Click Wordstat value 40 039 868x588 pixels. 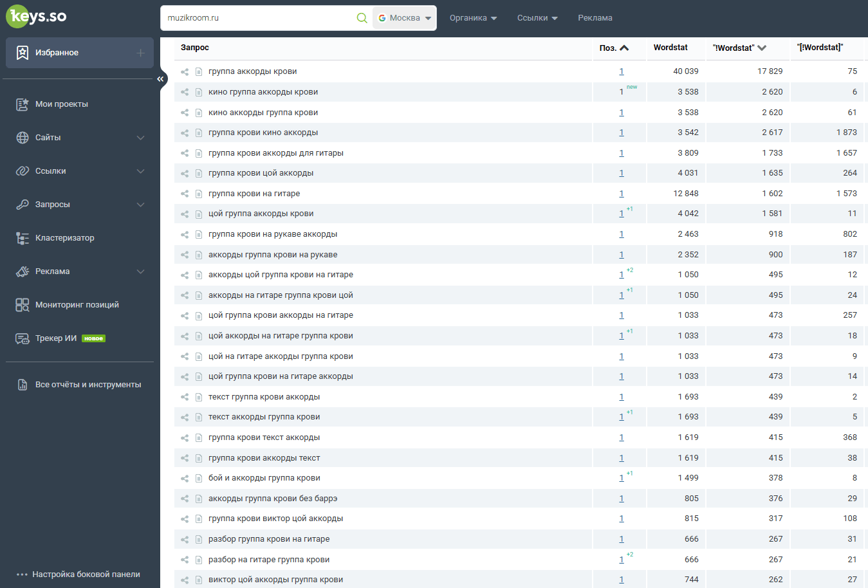click(686, 71)
